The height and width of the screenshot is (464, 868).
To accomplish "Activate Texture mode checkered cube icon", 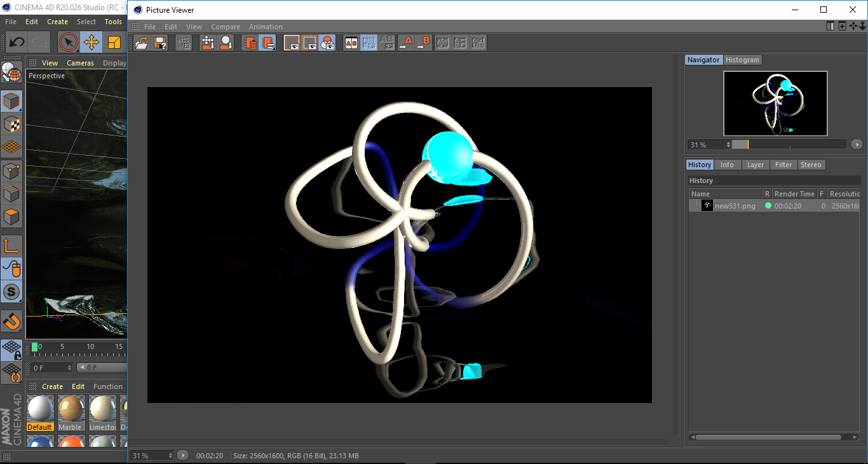I will 11,124.
